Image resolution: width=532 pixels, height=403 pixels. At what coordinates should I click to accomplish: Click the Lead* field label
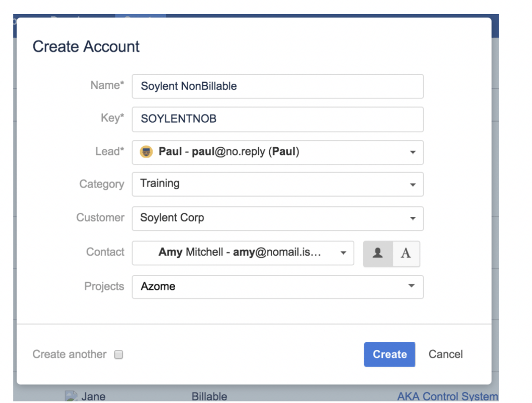click(110, 151)
